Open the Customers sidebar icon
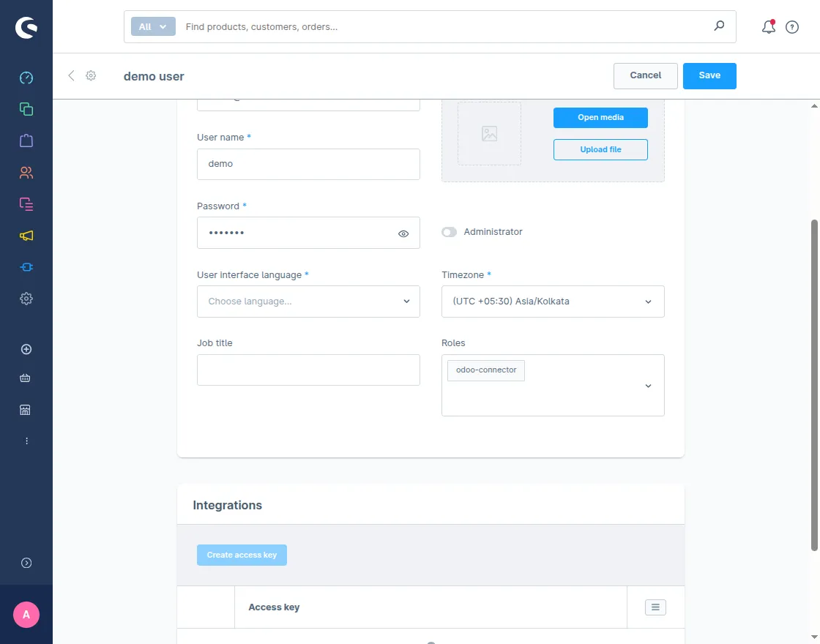The width and height of the screenshot is (820, 644). [x=26, y=173]
